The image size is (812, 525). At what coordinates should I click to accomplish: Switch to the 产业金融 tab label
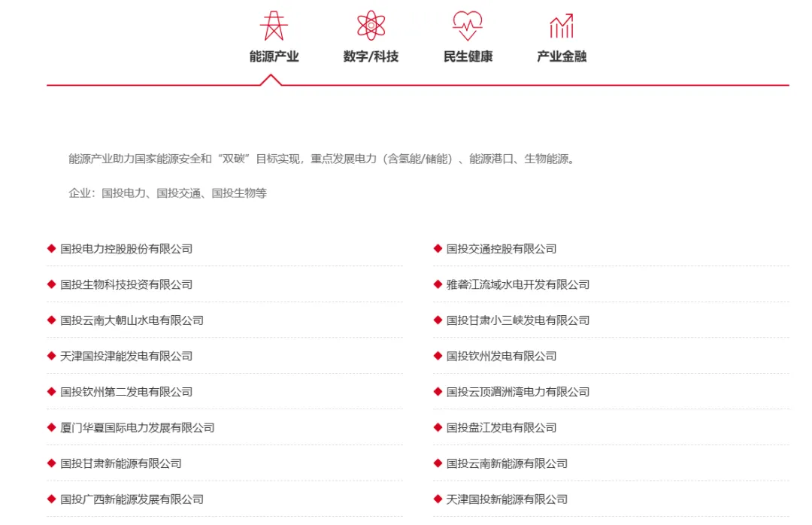(562, 56)
